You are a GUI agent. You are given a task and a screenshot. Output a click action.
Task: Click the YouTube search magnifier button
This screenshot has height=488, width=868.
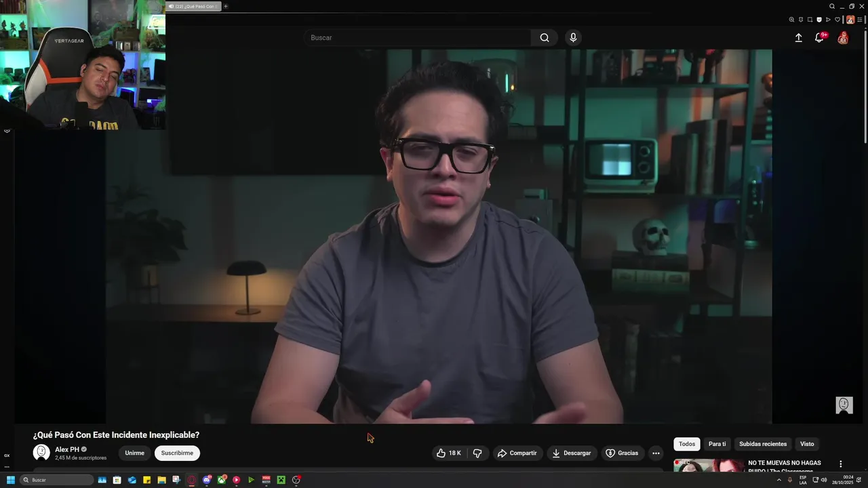point(545,38)
